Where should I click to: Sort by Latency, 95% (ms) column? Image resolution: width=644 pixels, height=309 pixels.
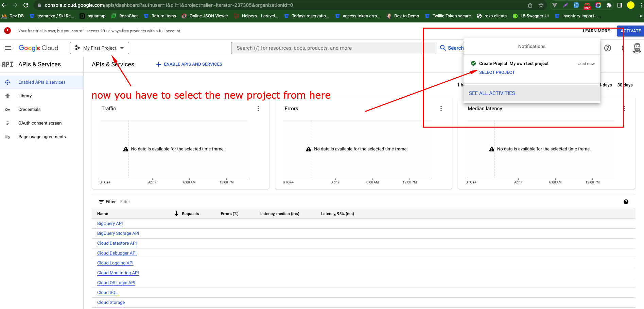pyautogui.click(x=337, y=214)
